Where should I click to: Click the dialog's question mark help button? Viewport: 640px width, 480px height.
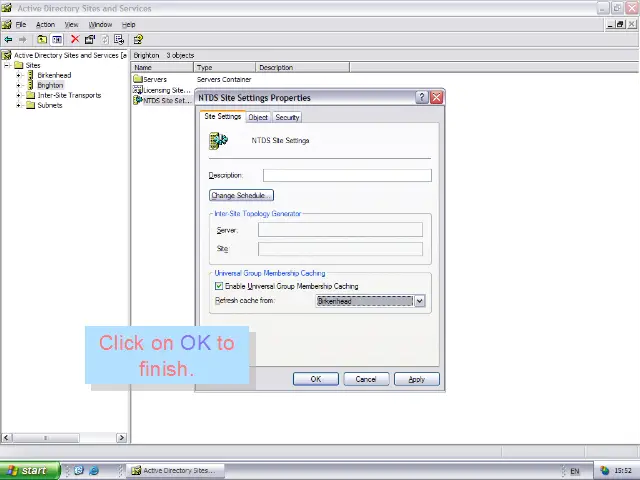(x=422, y=97)
